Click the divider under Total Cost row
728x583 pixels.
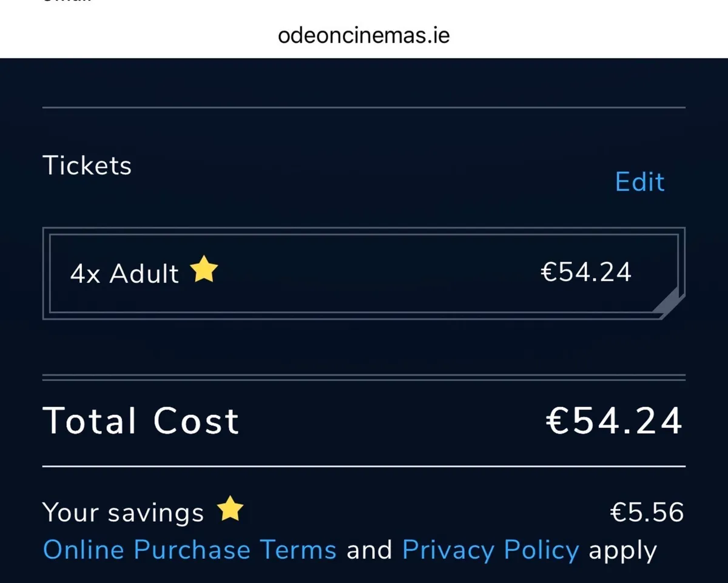364,466
